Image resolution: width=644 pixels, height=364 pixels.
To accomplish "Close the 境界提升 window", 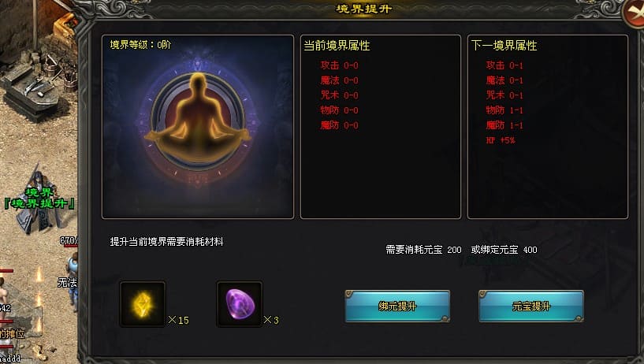I will tap(634, 13).
